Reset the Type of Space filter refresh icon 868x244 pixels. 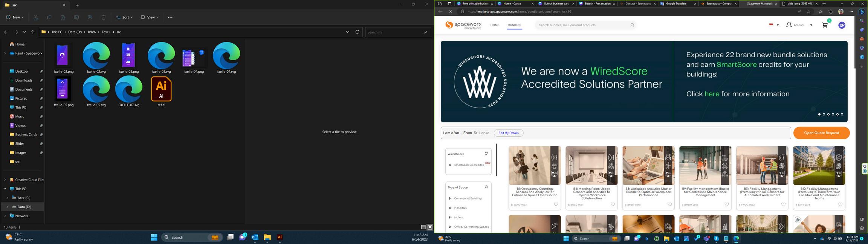[x=486, y=187]
